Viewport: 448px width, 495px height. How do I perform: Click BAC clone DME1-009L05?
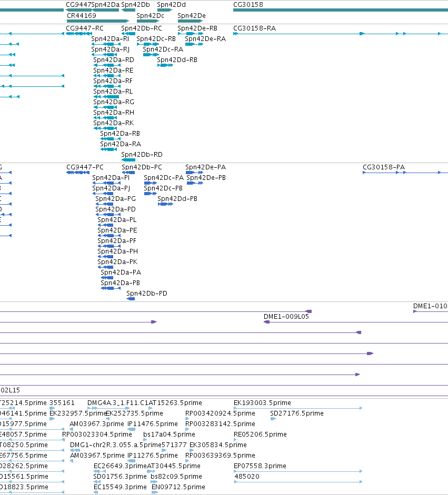point(286,316)
